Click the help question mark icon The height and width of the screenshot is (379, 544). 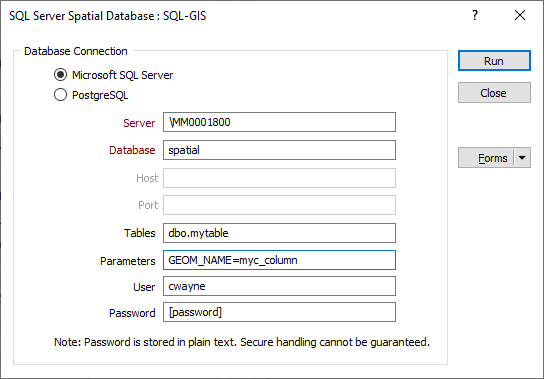tap(475, 15)
